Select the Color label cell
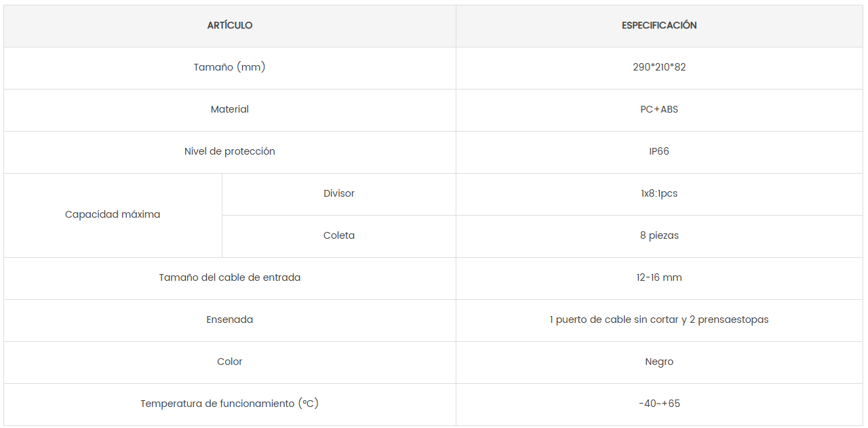The width and height of the screenshot is (868, 428). pos(230,362)
